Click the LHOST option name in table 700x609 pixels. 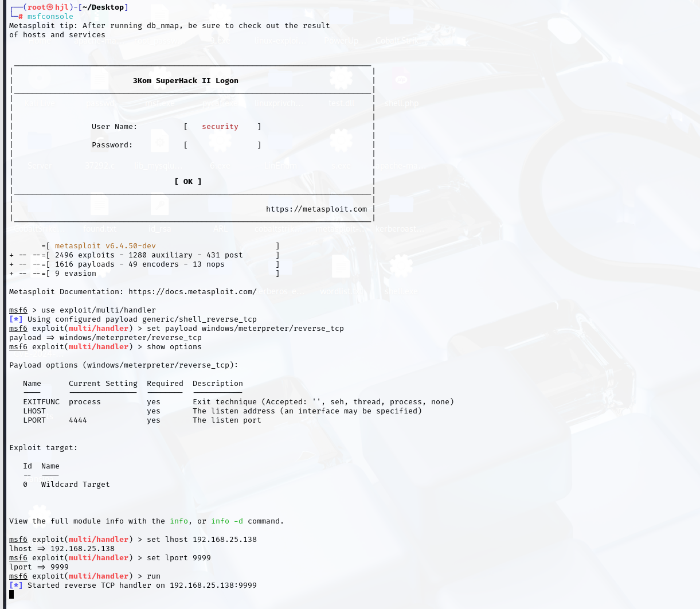tap(34, 411)
